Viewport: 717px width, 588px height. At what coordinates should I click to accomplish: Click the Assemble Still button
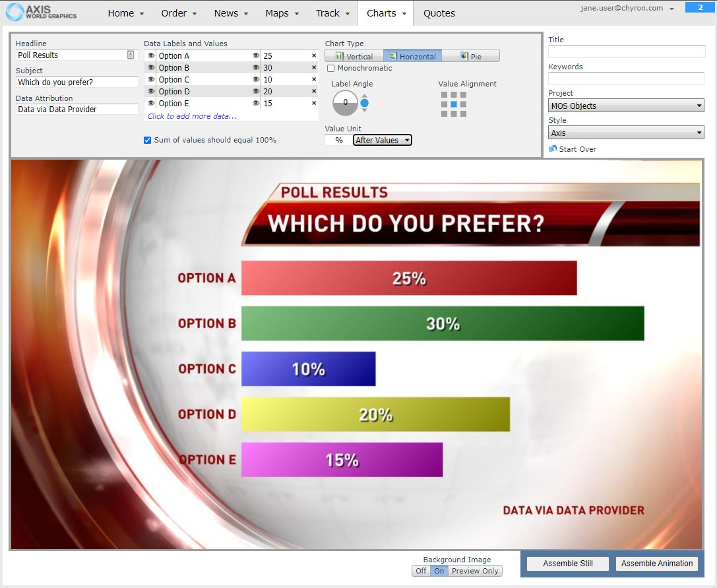(567, 564)
